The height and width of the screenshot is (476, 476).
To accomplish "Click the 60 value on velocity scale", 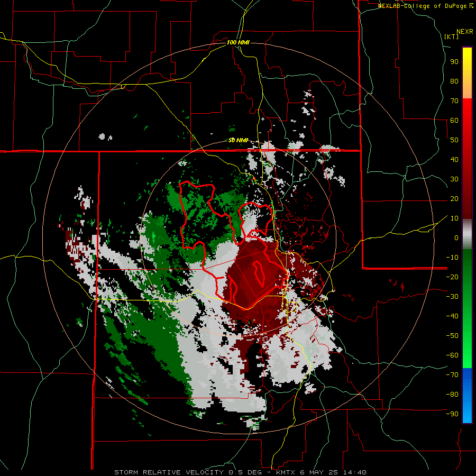I will tap(454, 121).
